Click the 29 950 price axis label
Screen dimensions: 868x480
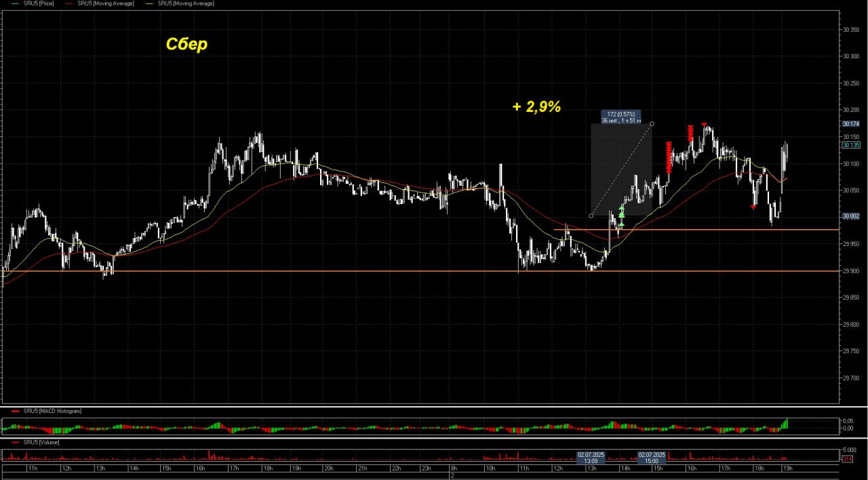(x=852, y=244)
